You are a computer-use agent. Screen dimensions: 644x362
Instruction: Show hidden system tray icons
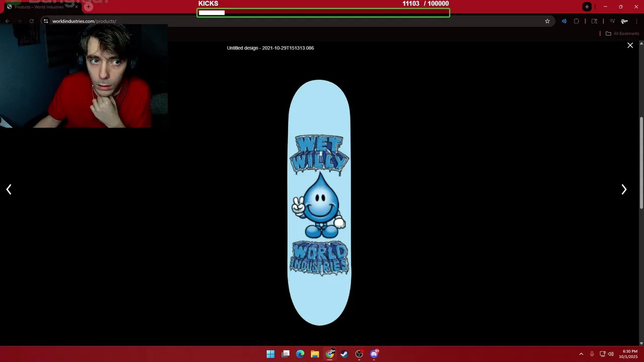point(581,354)
